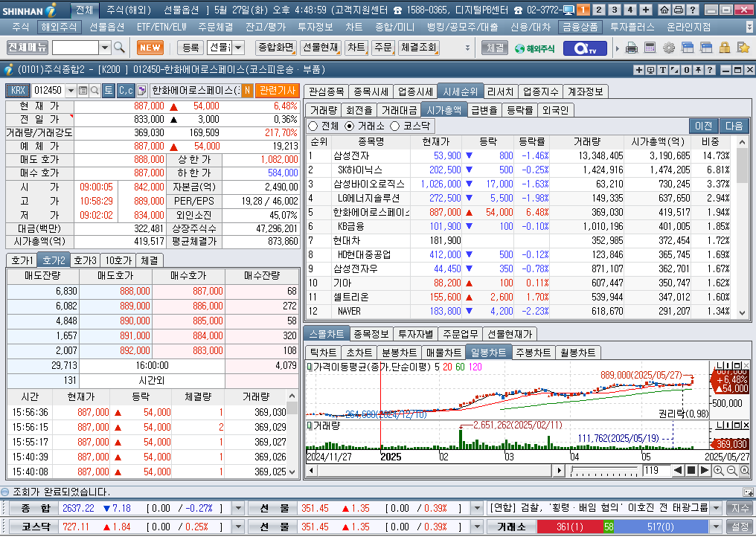This screenshot has width=756, height=537.
Task: Click the T icon in sub-window title bar
Action: [663, 70]
